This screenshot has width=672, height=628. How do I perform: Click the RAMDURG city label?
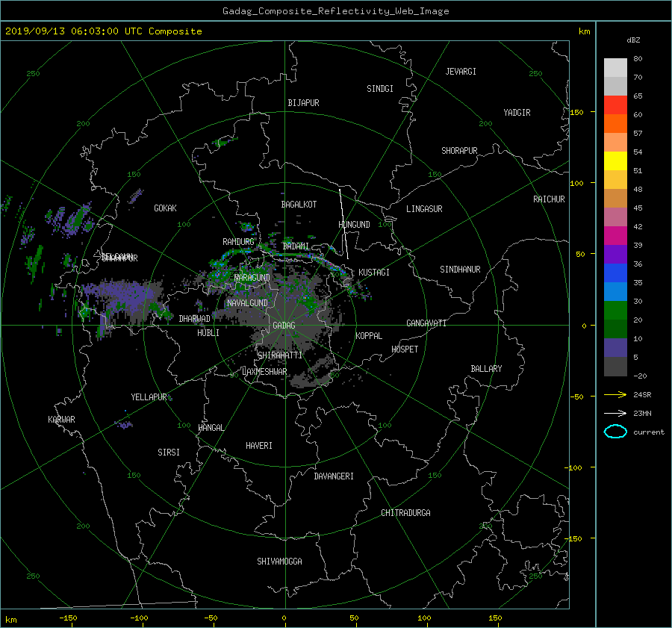coord(238,242)
